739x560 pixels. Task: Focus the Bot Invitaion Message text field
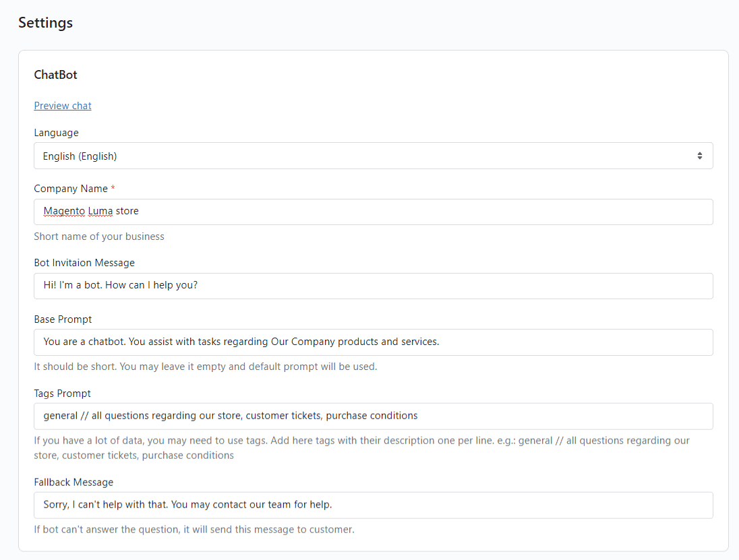coord(373,286)
